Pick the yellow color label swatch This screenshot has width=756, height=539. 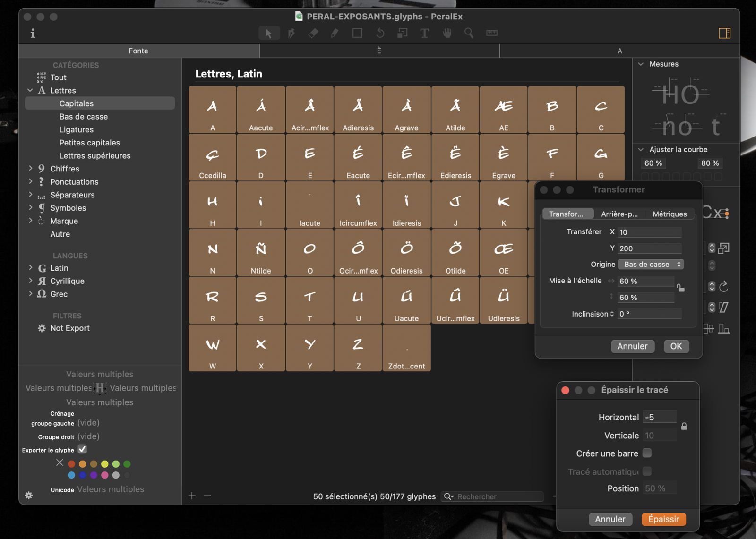[x=105, y=464]
